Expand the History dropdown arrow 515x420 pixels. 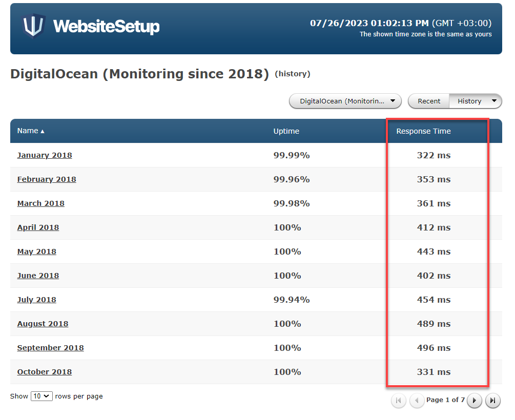[x=494, y=101]
